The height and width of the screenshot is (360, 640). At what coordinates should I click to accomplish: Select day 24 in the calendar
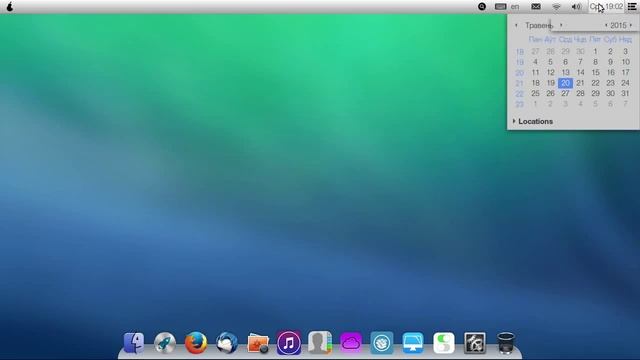pyautogui.click(x=625, y=83)
